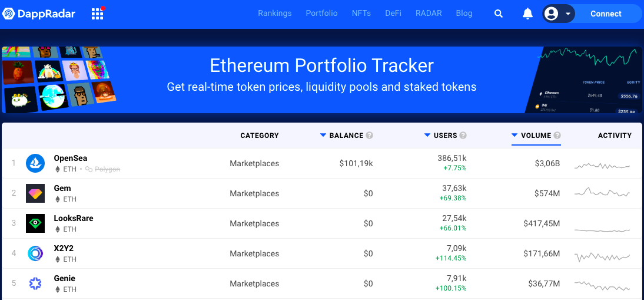The image size is (644, 300).
Task: Click the OpenSea activity sparkline chart
Action: point(602,166)
